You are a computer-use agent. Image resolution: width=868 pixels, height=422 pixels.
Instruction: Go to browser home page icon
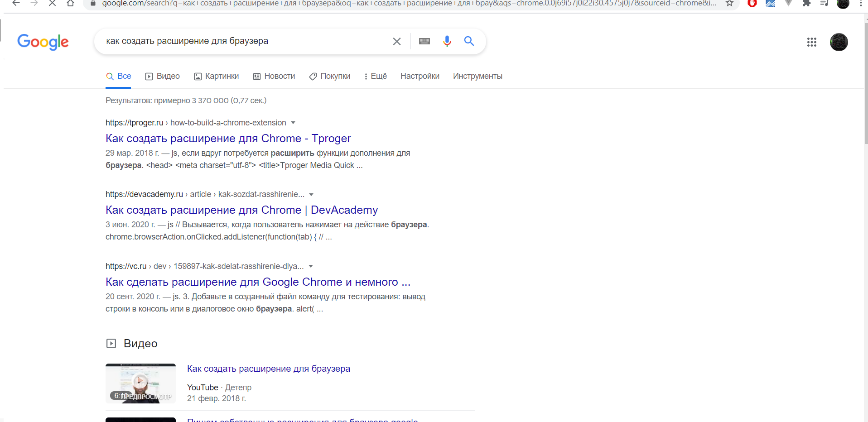pos(70,3)
